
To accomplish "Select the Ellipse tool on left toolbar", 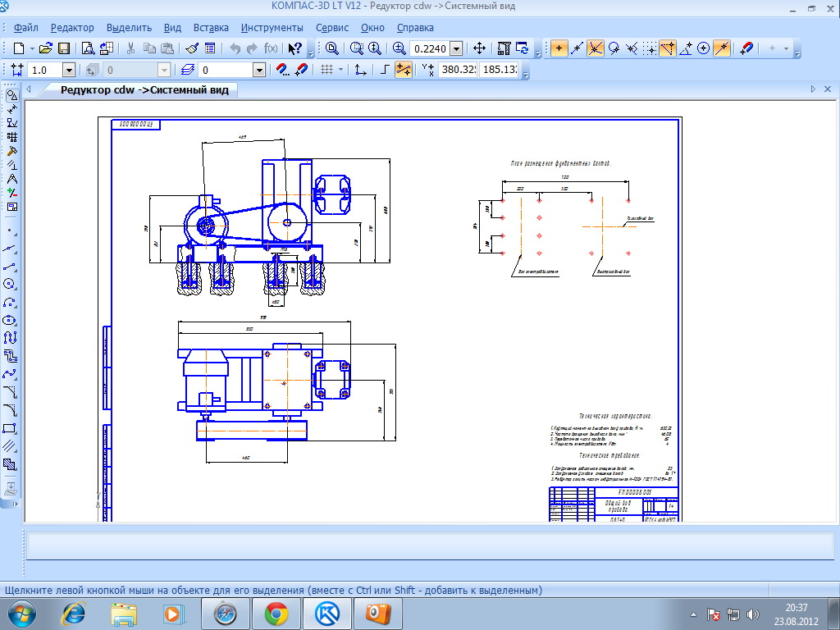I will pyautogui.click(x=10, y=321).
